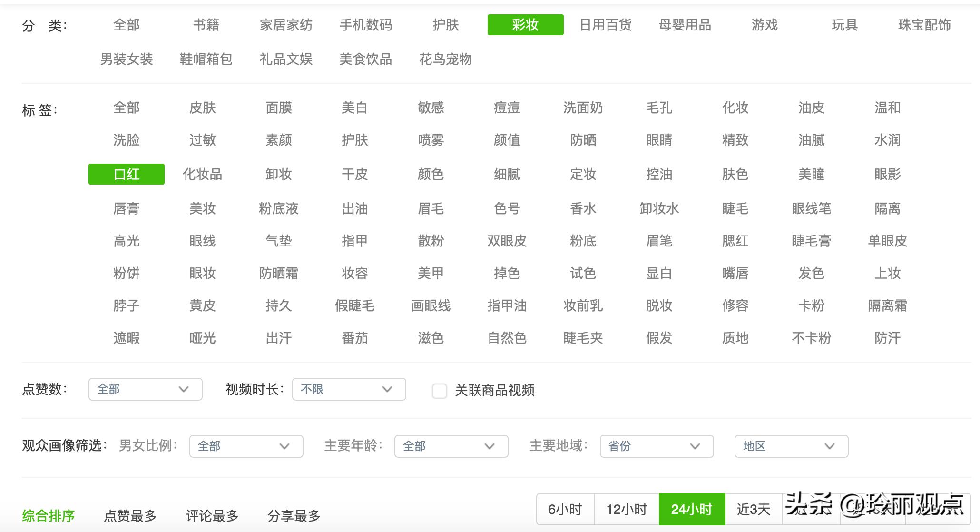Expand the 主要年龄 dropdown
980x532 pixels.
pos(451,446)
